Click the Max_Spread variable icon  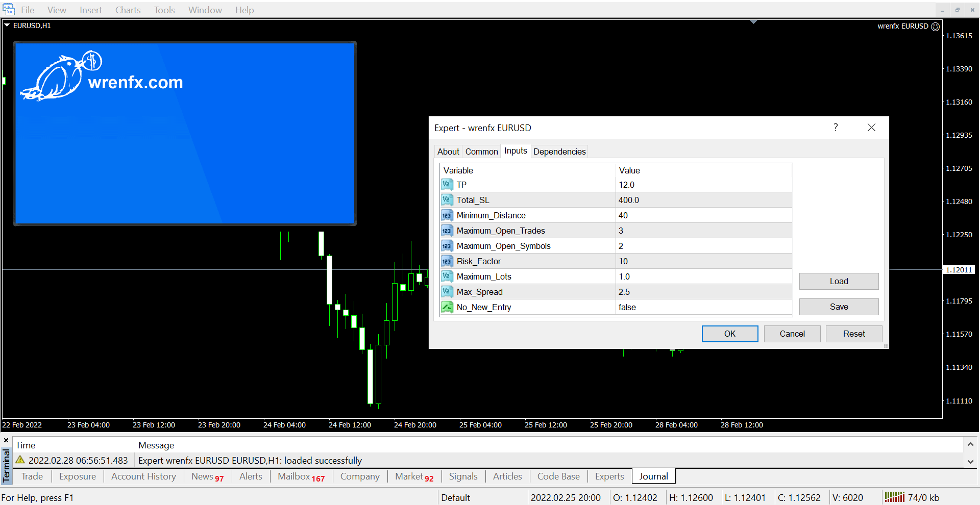pyautogui.click(x=447, y=292)
